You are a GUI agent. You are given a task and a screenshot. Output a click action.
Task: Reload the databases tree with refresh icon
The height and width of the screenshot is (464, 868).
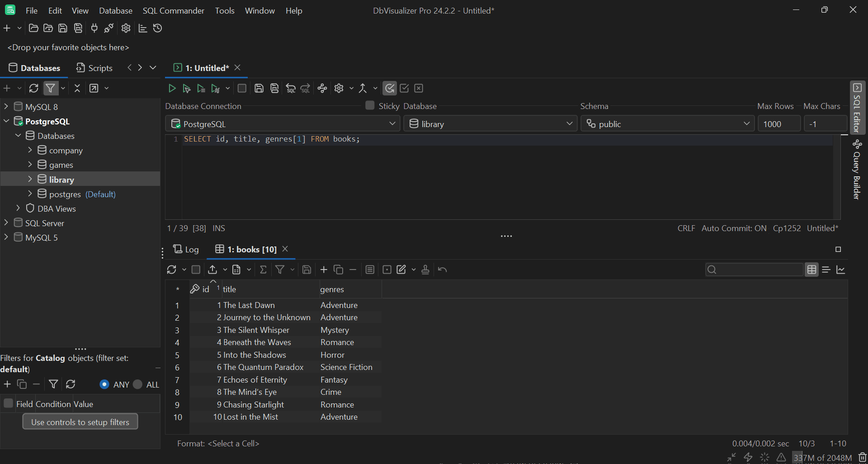click(34, 89)
